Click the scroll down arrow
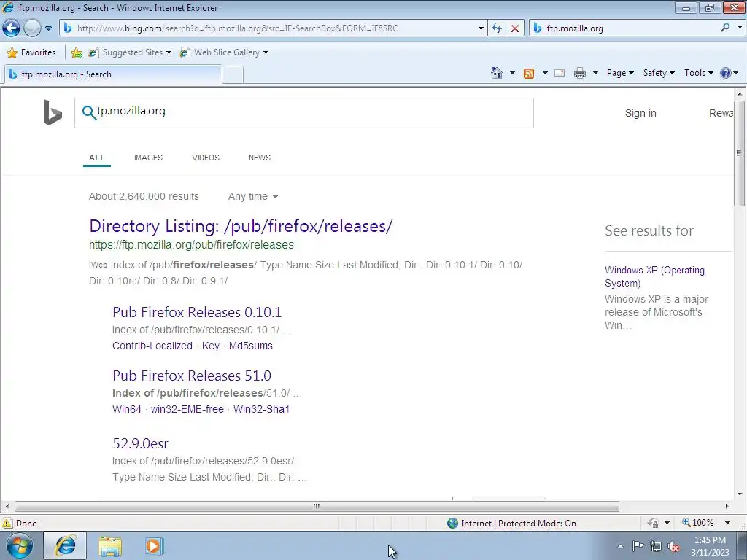747x560 pixels. [x=739, y=494]
